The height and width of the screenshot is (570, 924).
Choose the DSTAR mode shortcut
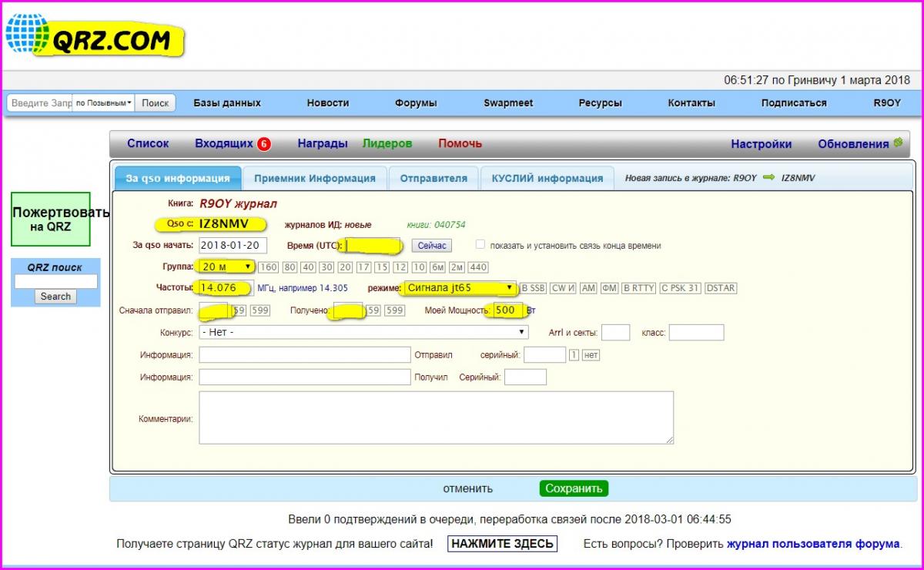point(721,288)
